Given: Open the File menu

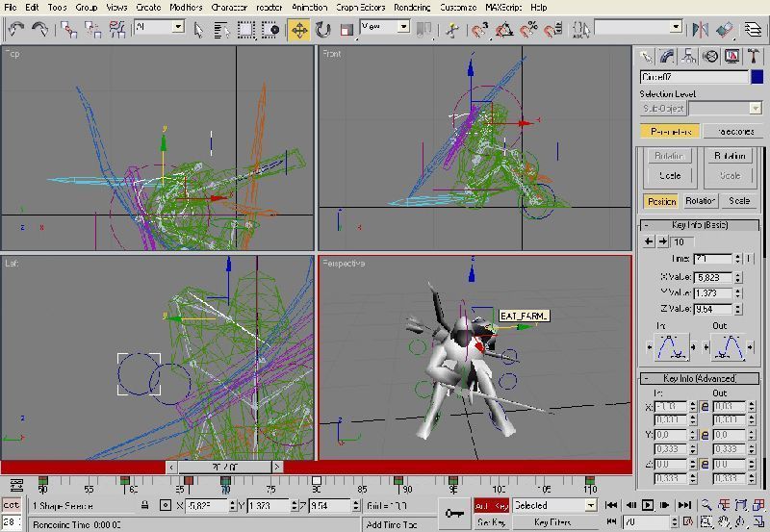Looking at the screenshot, I should point(10,8).
